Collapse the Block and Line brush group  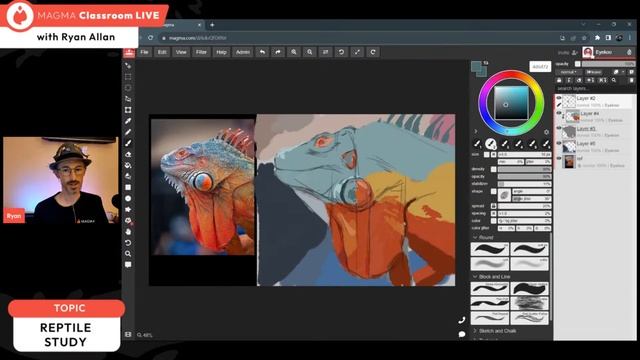(475, 277)
